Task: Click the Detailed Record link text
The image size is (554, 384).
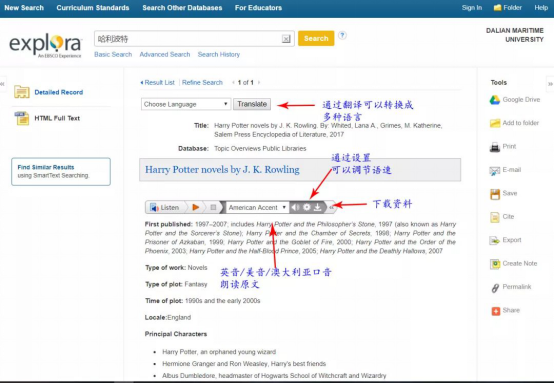Action: tap(59, 92)
